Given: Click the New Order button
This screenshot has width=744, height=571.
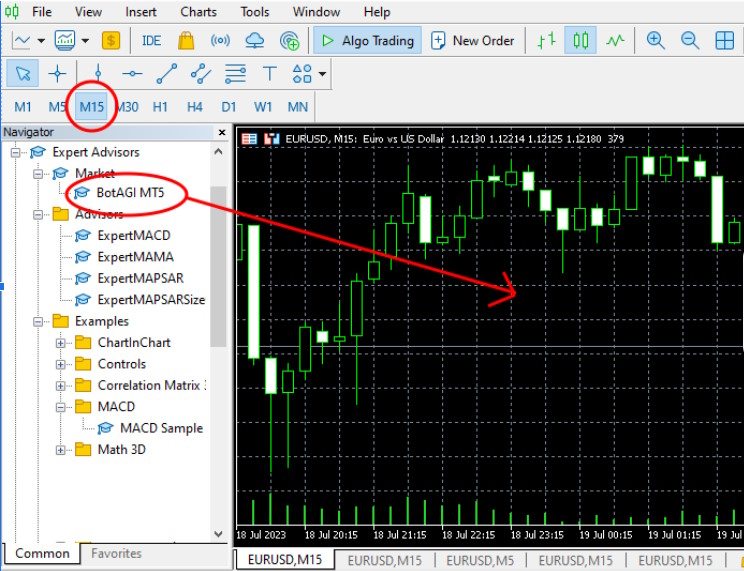Looking at the screenshot, I should (x=472, y=40).
